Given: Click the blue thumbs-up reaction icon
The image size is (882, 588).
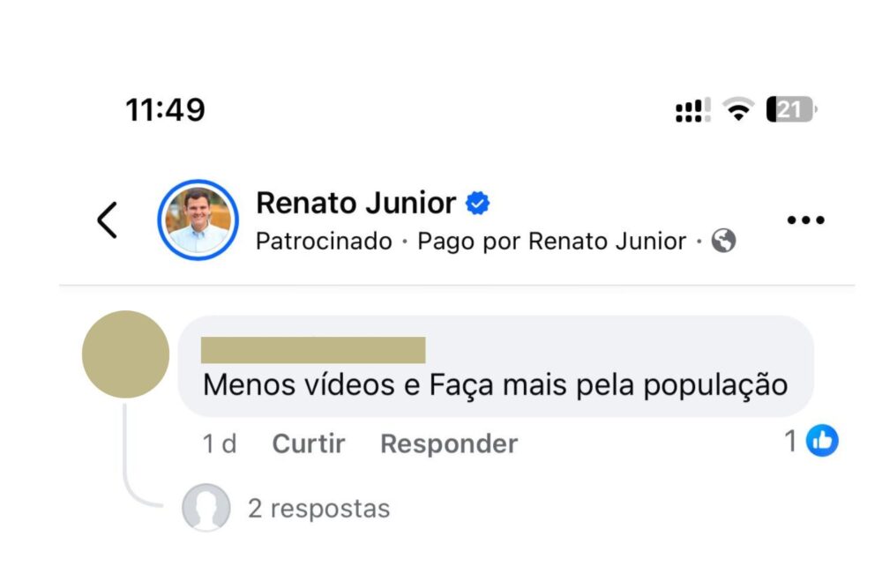Looking at the screenshot, I should pos(823,441).
